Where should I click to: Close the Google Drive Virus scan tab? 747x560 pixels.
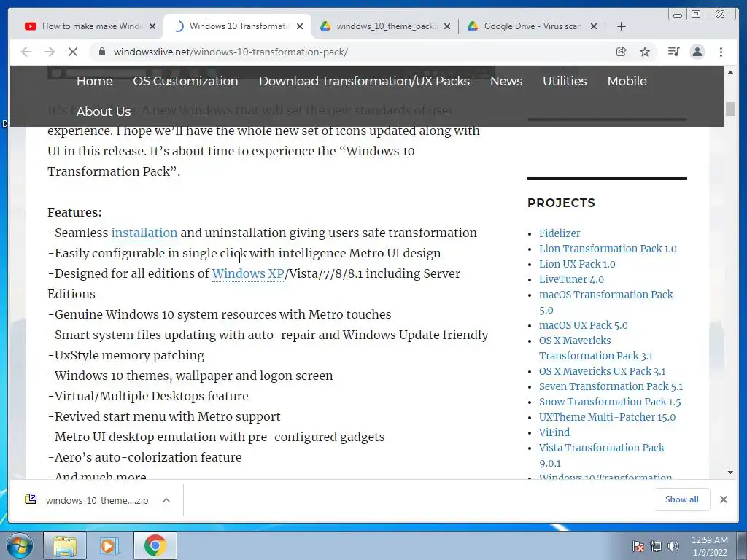[x=594, y=26]
